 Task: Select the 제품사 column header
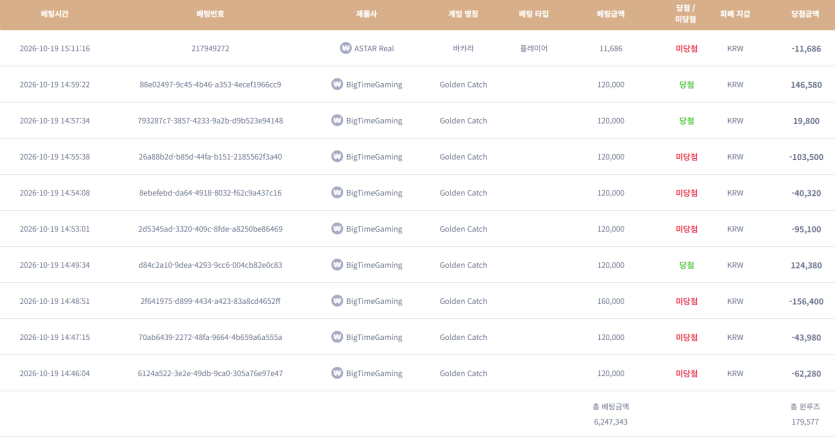coord(366,14)
